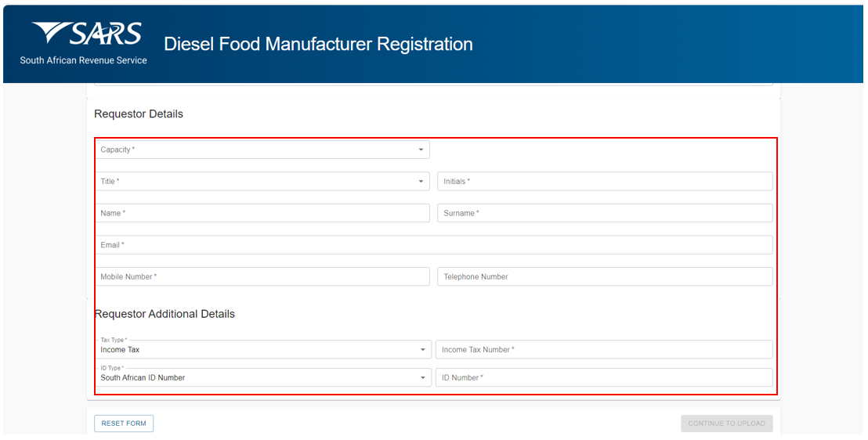Open the Capacity dropdown
Viewport: 868px width, 440px height.
click(x=262, y=150)
